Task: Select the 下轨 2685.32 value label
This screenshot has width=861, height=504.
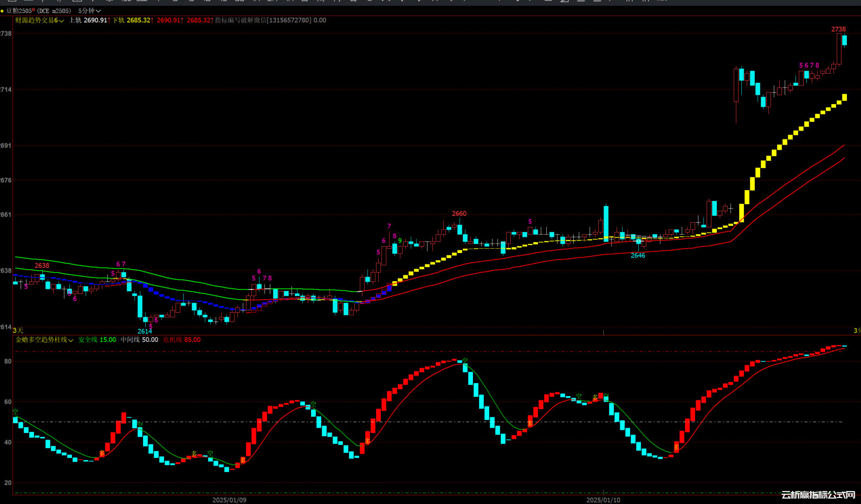Action: tap(132, 21)
